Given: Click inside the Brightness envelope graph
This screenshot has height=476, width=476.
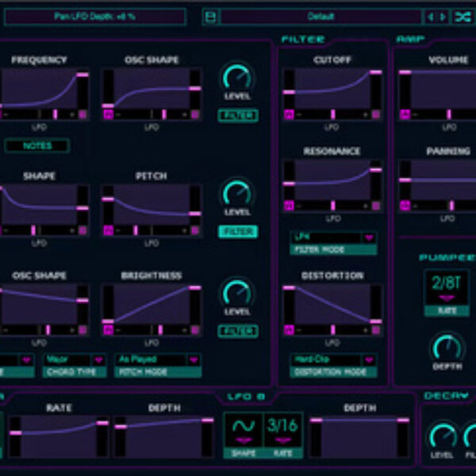Looking at the screenshot, I should pos(152,304).
